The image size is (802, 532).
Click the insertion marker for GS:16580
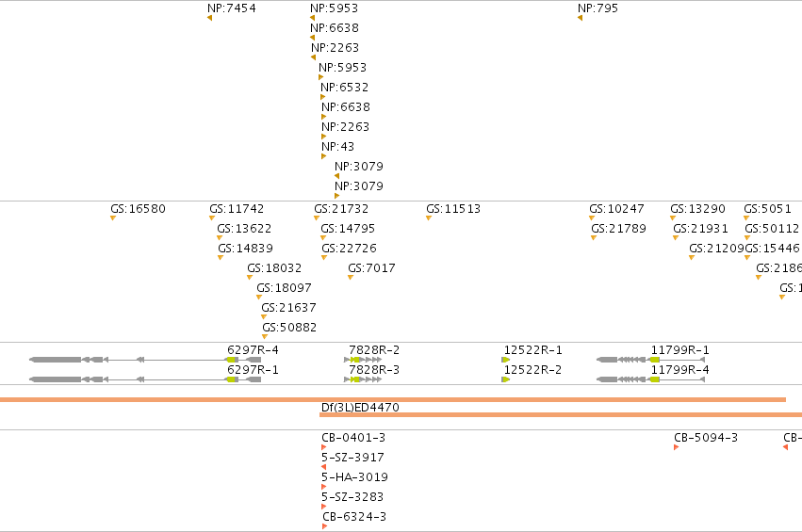[x=113, y=218]
